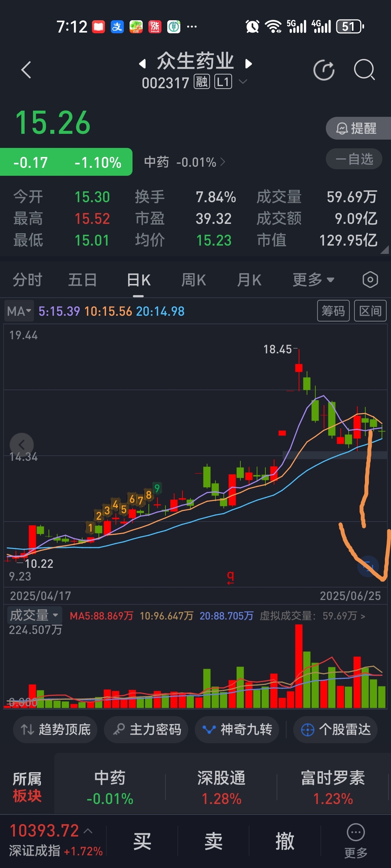
Task: Tap the 2025/06/25 end date label
Action: point(350,596)
